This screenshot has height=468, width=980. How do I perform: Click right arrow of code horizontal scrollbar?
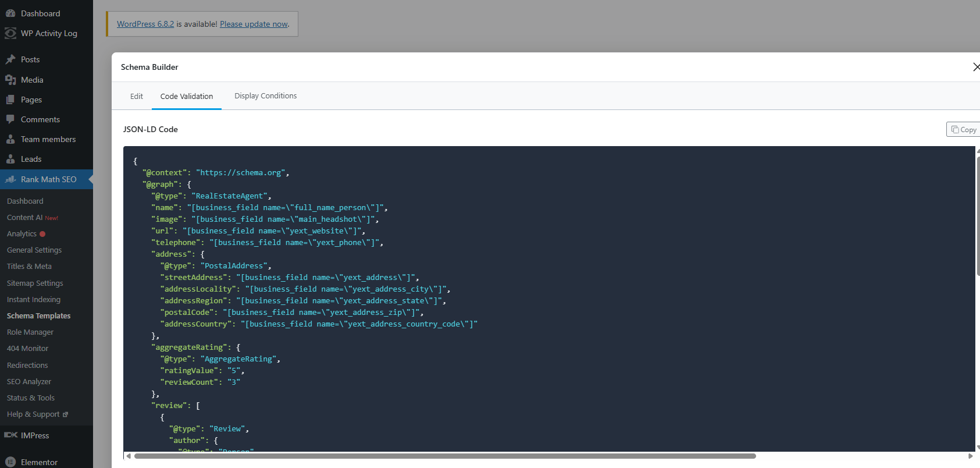coord(970,456)
